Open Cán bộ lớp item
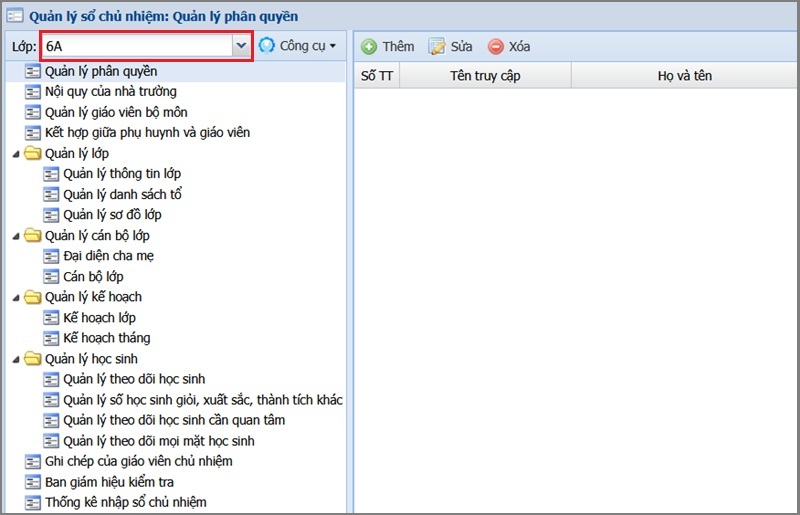The height and width of the screenshot is (515, 800). [x=93, y=277]
